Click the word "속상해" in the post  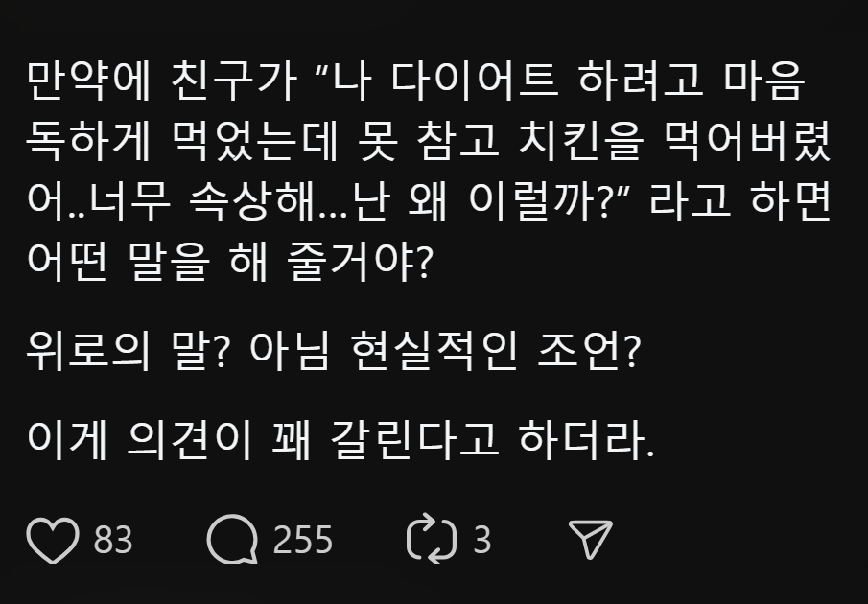(x=251, y=201)
